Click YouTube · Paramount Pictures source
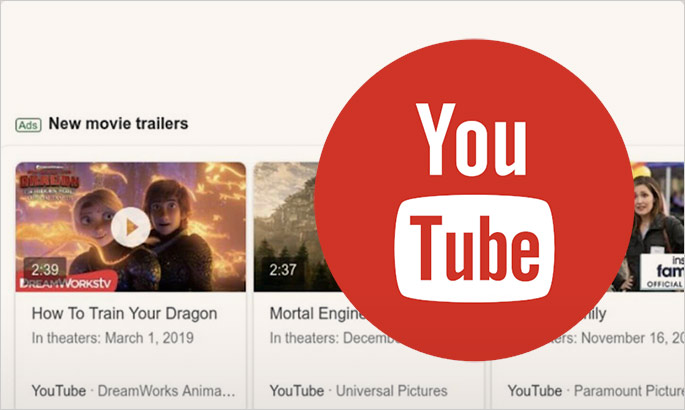 tap(596, 391)
